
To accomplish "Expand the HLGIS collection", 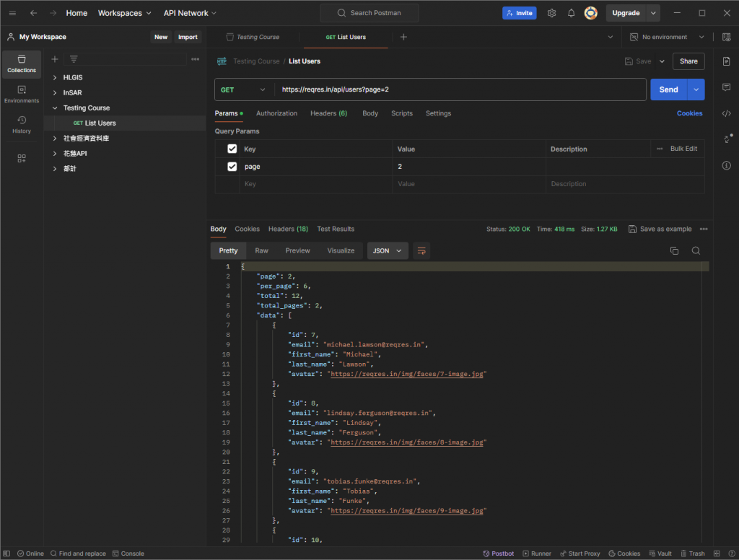I will tap(55, 77).
